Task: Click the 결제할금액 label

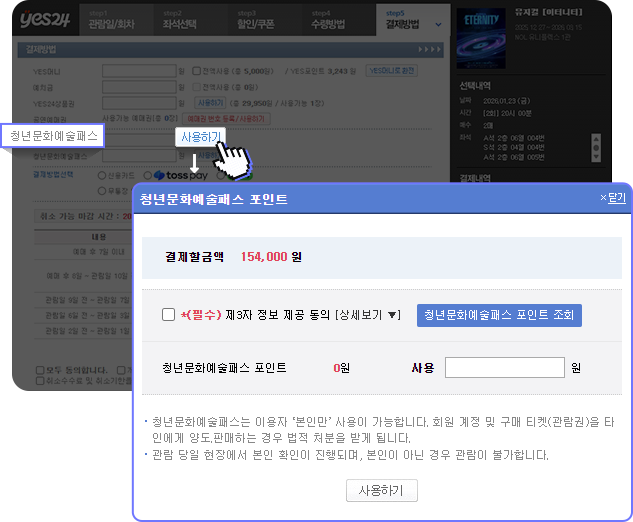Action: coord(194,257)
